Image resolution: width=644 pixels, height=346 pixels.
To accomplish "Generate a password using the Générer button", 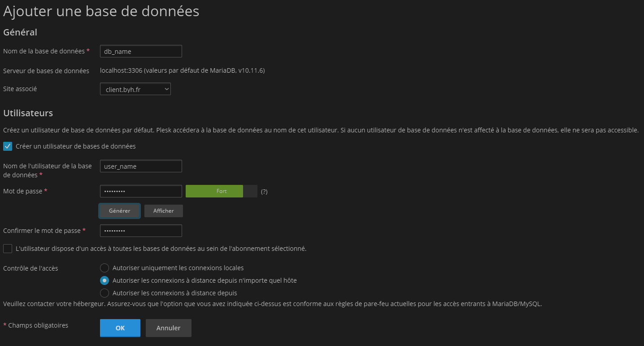I will (119, 210).
